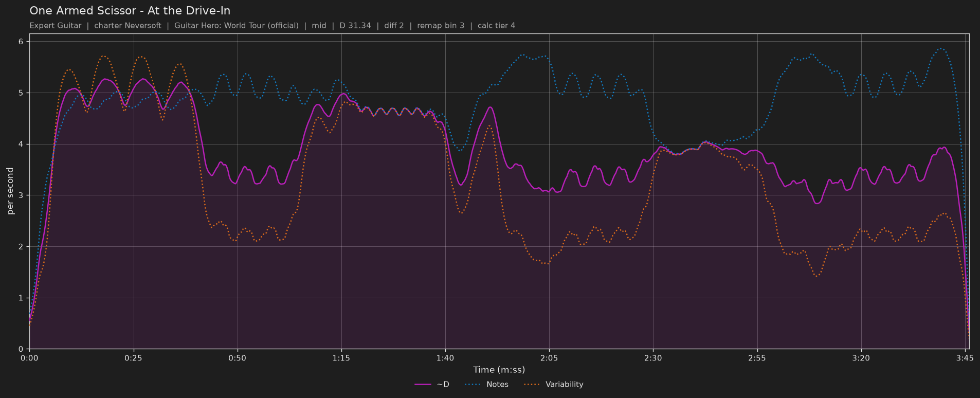Click the '0:00' x-axis tick label
980x398 pixels.
pyautogui.click(x=29, y=358)
